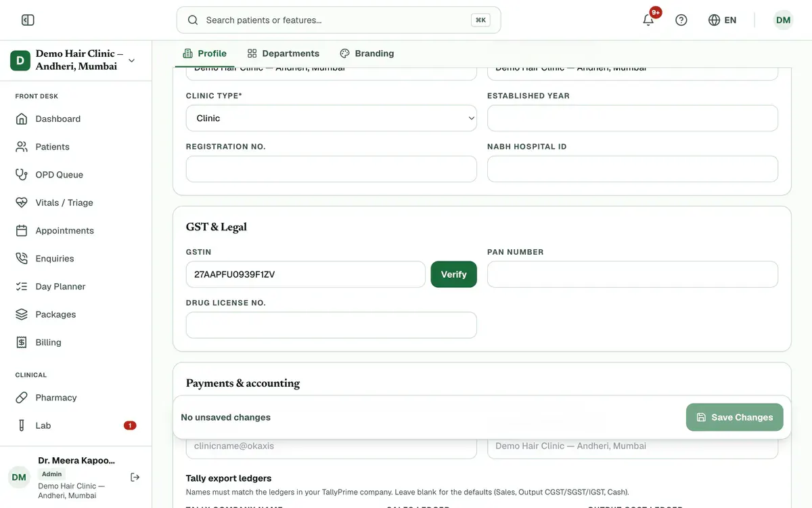
Task: Open Day Planner page
Action: tap(76, 287)
